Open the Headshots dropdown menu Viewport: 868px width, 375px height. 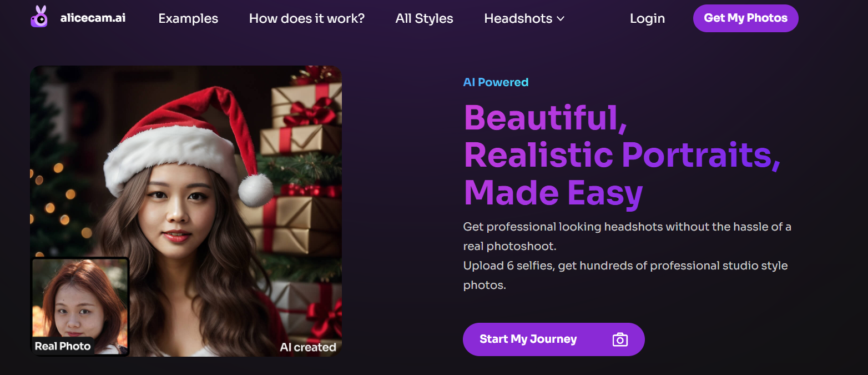pyautogui.click(x=518, y=18)
